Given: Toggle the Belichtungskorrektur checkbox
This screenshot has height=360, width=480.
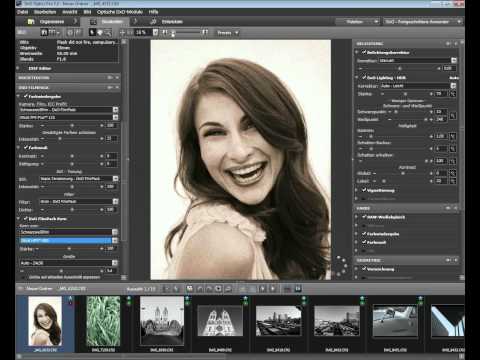Looking at the screenshot, I should point(364,52).
